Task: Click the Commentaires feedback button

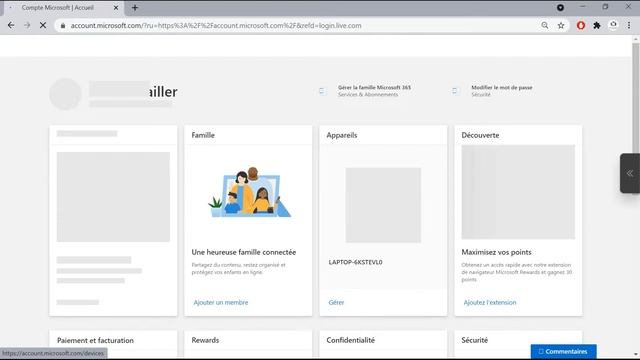Action: tap(563, 351)
